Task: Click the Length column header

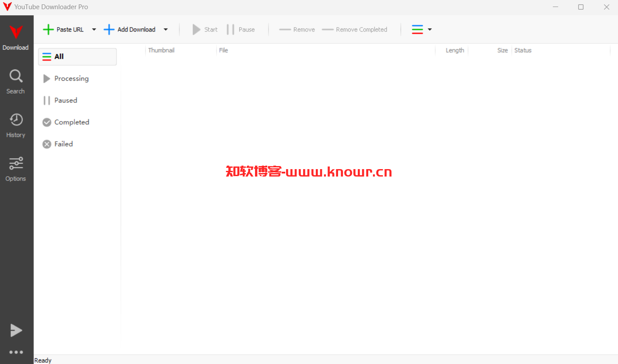Action: point(452,50)
